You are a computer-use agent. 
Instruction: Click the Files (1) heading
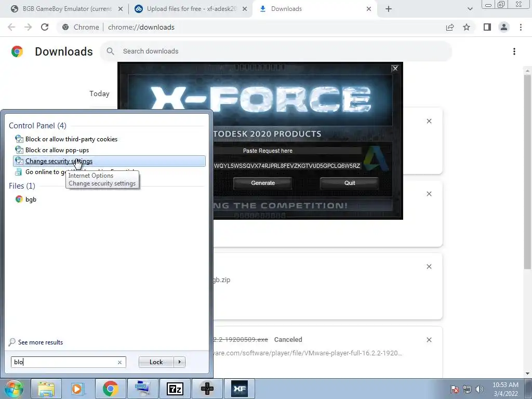click(x=22, y=186)
